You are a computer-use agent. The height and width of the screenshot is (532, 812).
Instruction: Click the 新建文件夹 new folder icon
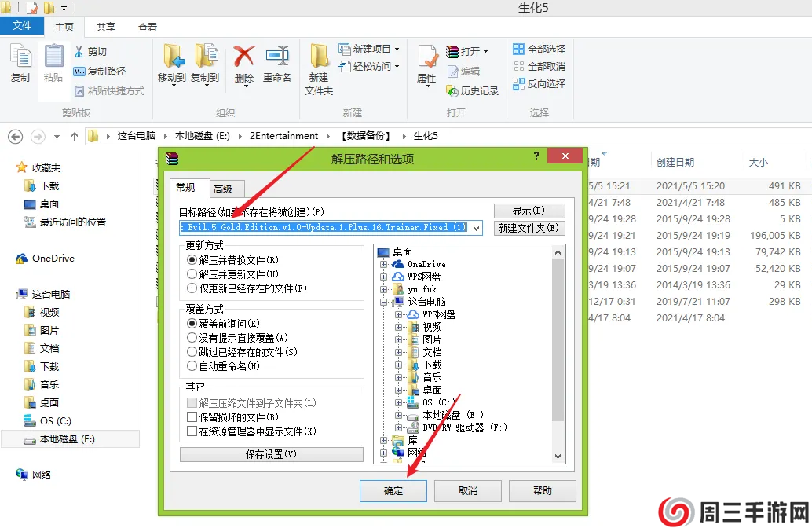point(318,67)
